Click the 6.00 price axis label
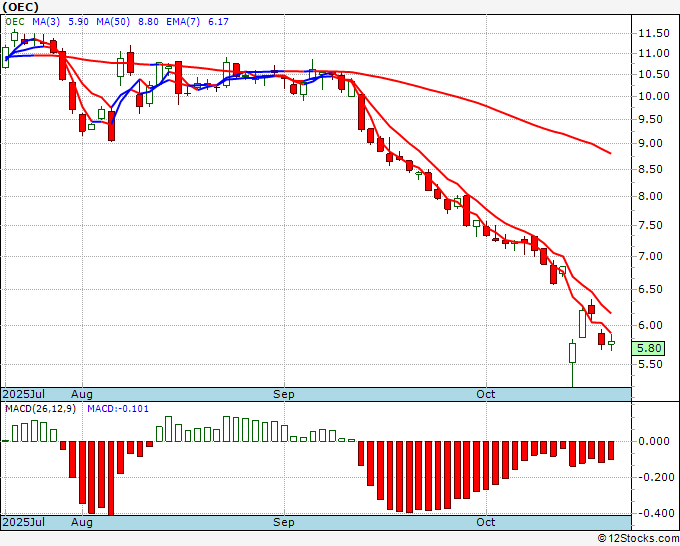 coord(650,325)
